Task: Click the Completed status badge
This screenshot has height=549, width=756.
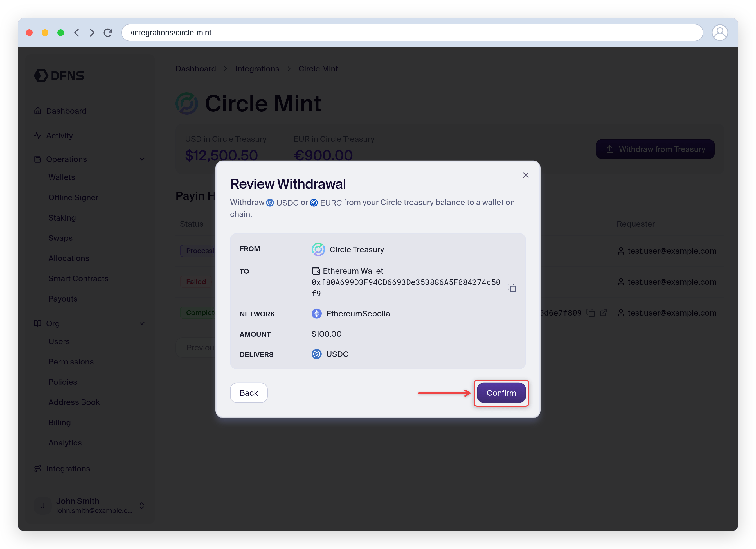Action: click(x=199, y=313)
